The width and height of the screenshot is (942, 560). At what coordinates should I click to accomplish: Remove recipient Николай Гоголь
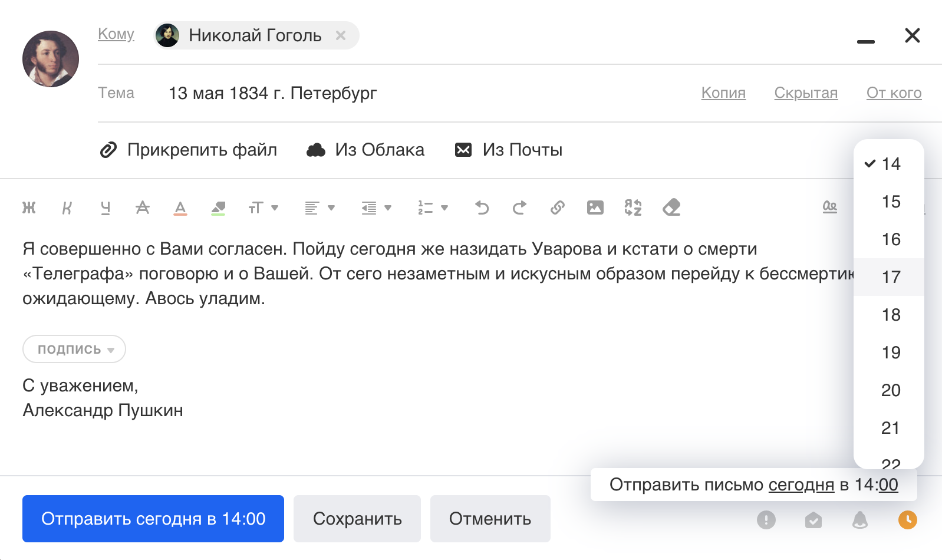point(341,35)
